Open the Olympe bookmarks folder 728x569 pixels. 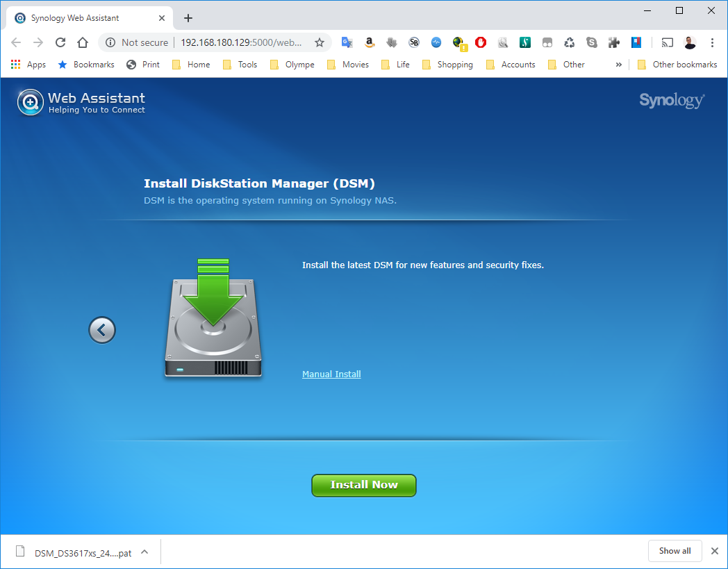click(292, 65)
